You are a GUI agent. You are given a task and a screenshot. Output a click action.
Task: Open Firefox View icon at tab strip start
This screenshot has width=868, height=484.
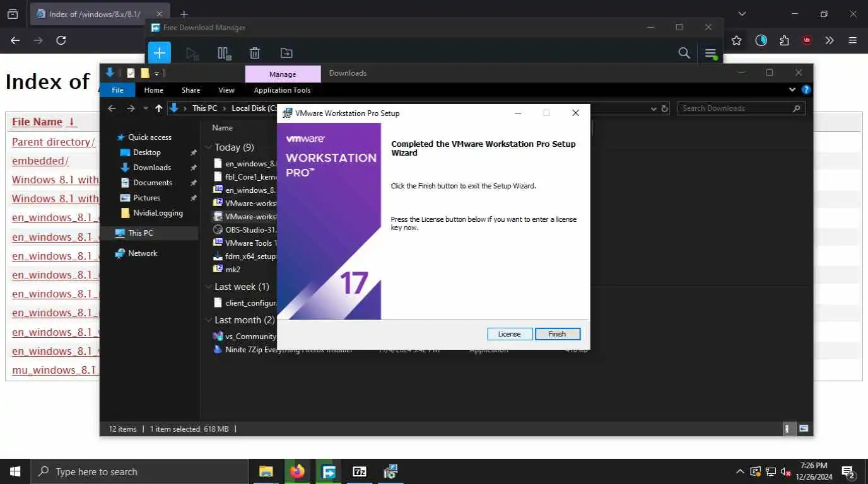coord(13,14)
